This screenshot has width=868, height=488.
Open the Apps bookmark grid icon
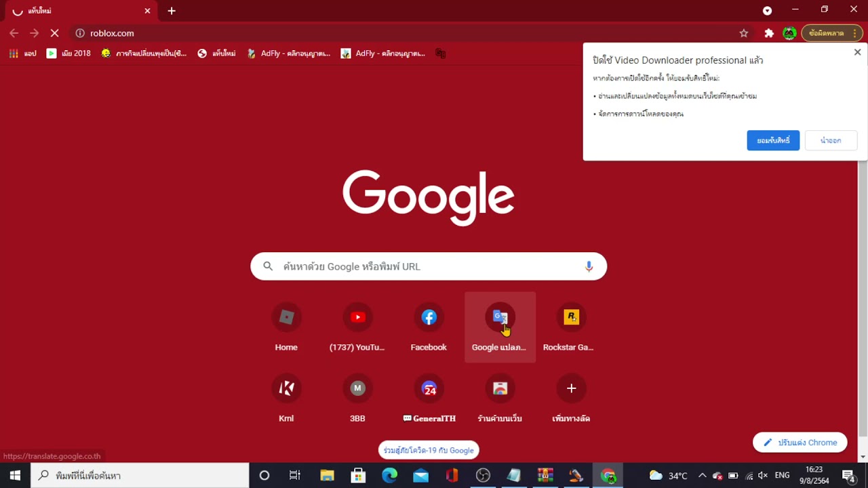(22, 54)
